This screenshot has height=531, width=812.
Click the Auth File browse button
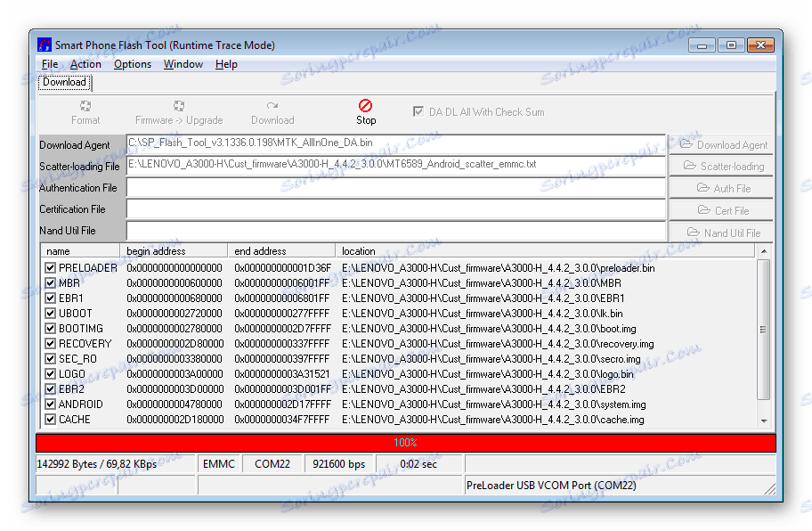721,188
